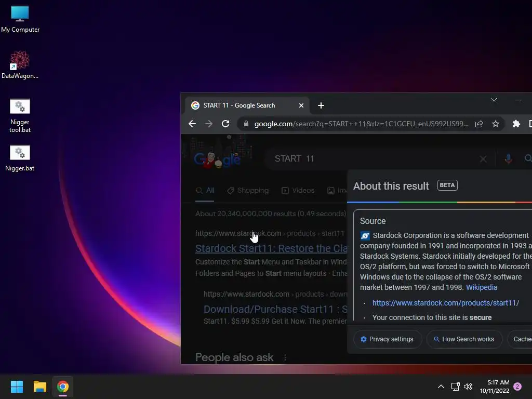Reload the Google search page
532x399 pixels.
(225, 124)
